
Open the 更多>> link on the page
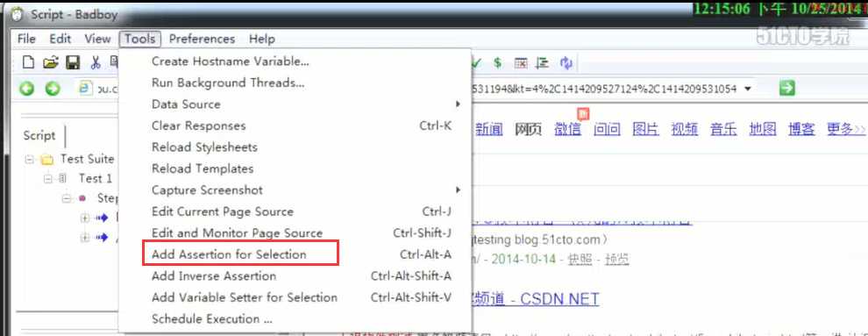click(846, 130)
